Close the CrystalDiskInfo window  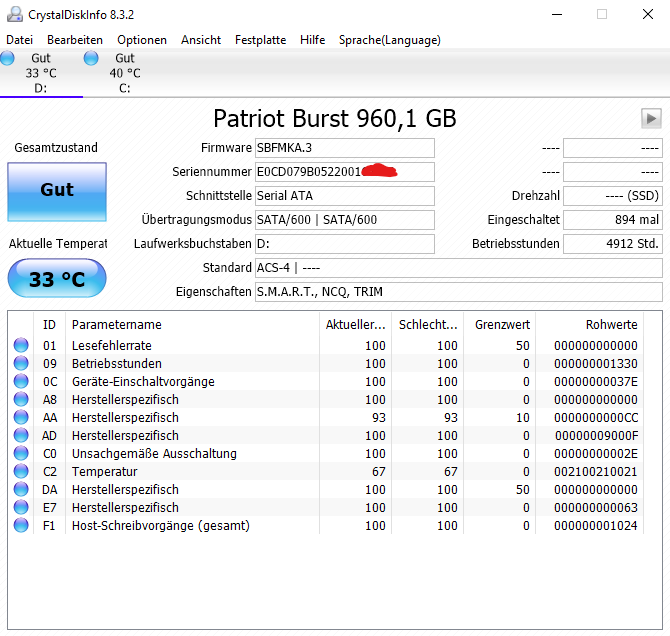click(648, 14)
